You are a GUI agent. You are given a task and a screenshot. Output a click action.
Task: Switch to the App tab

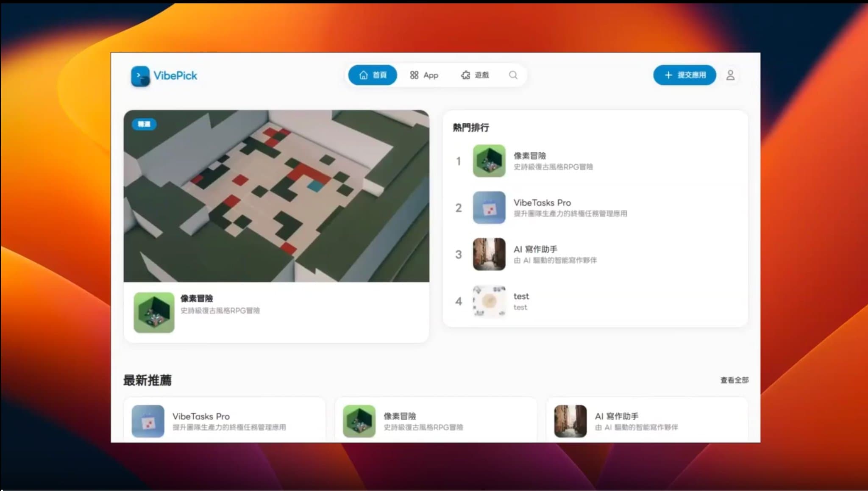(x=424, y=75)
